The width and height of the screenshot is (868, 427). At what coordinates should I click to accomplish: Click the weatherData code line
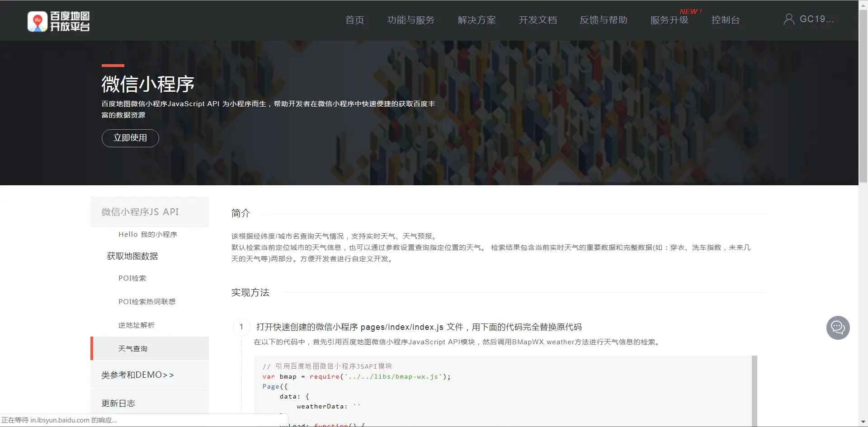[x=328, y=406]
